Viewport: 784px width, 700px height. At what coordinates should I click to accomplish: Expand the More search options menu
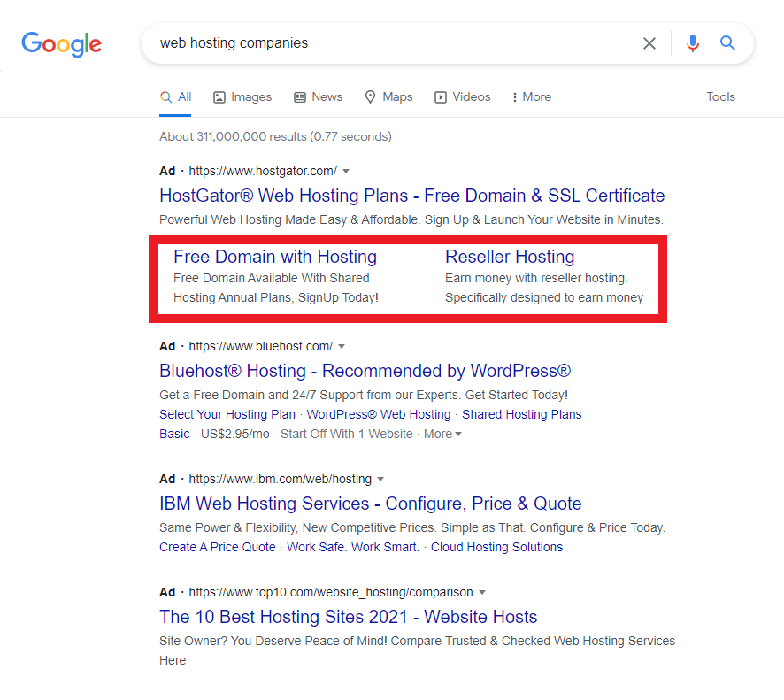pos(531,97)
